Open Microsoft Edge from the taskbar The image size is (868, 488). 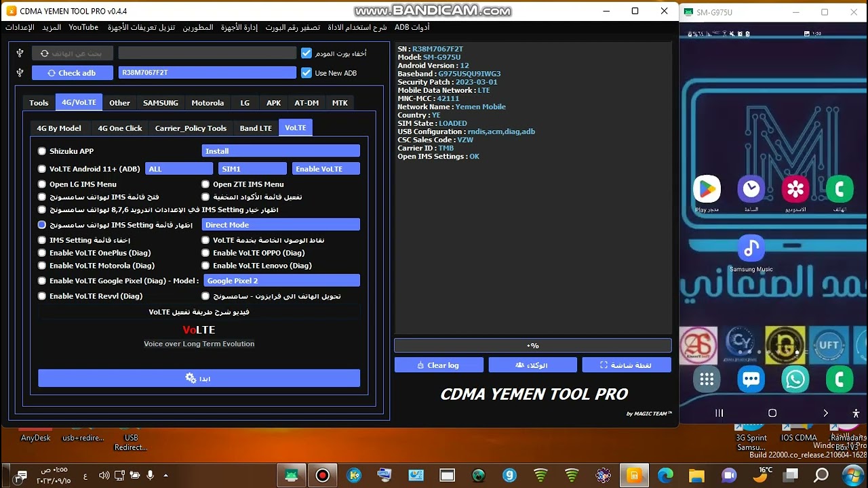pyautogui.click(x=665, y=476)
